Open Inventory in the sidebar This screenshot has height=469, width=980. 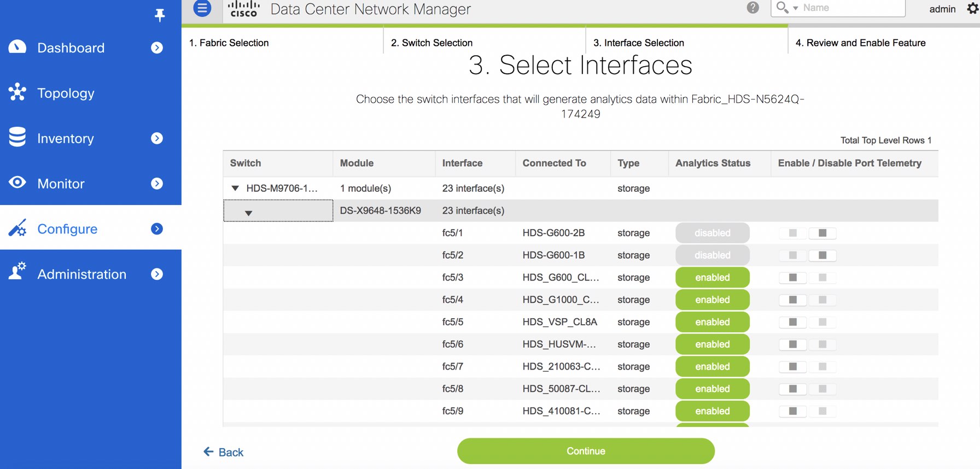point(66,139)
